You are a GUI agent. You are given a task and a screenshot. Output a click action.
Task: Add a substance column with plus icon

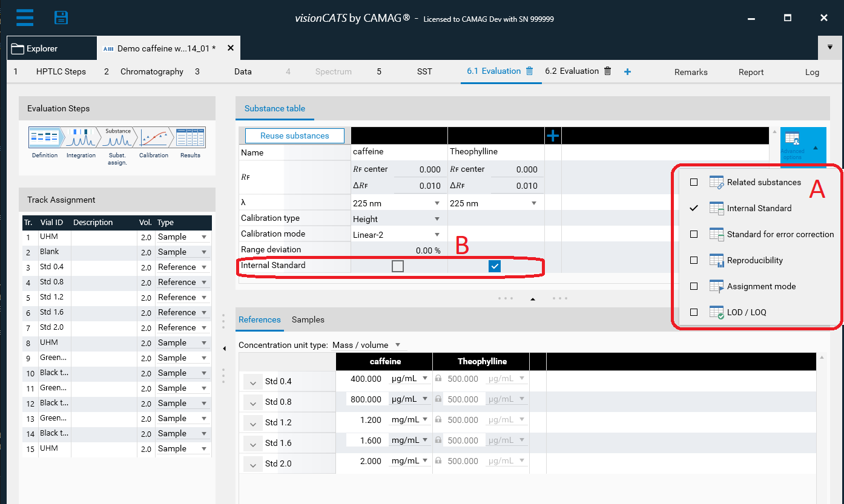point(553,136)
